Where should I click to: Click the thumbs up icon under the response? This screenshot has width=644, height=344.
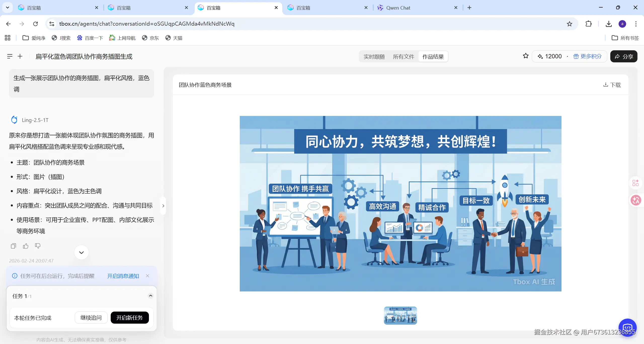[x=25, y=246]
